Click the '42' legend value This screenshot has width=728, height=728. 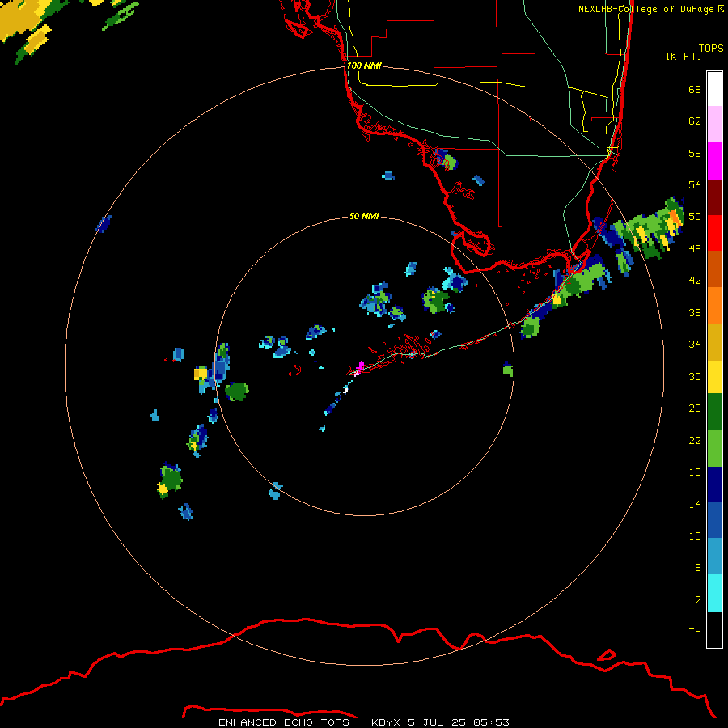pyautogui.click(x=695, y=281)
